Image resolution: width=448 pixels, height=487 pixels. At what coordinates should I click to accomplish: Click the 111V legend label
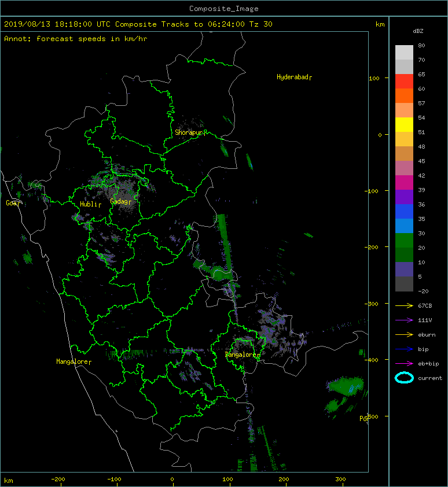[x=425, y=320]
